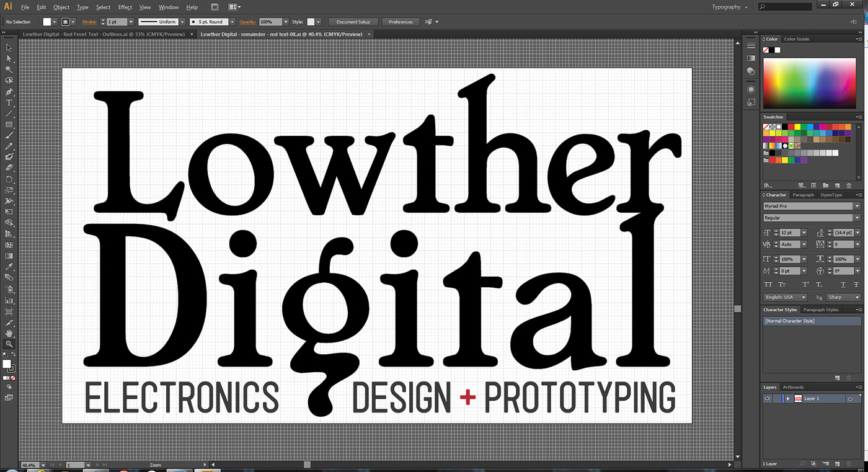Open Swatch Libraries menu icon

tap(768, 185)
